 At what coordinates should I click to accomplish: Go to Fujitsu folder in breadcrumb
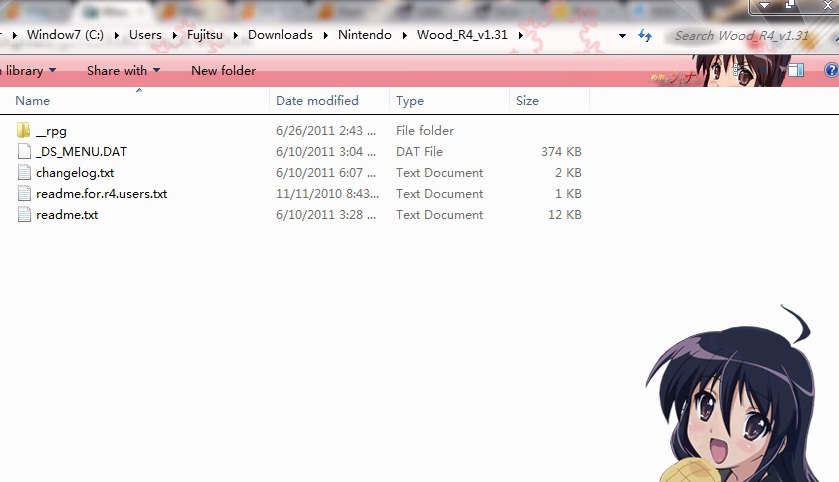(x=205, y=35)
